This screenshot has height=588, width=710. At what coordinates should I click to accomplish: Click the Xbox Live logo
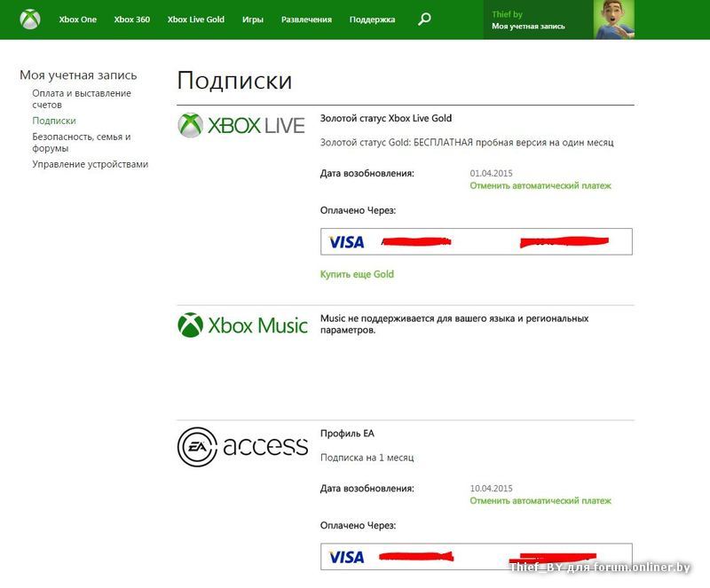(x=241, y=125)
